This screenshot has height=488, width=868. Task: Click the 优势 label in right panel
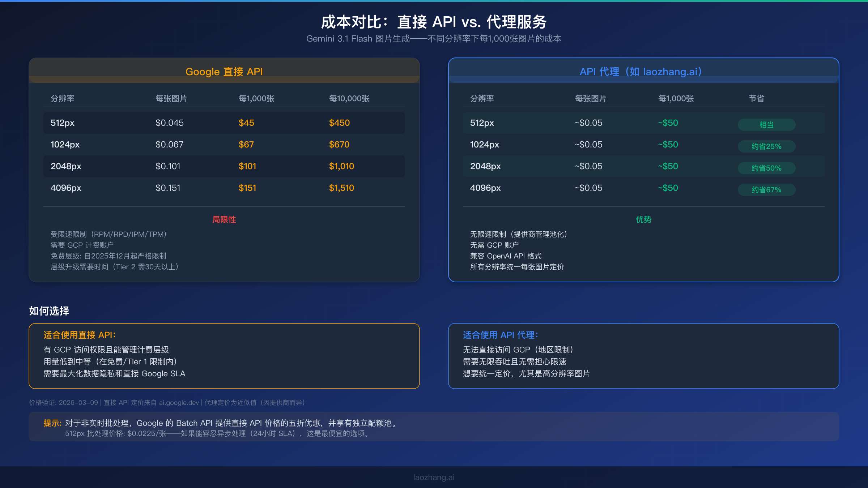pos(643,219)
